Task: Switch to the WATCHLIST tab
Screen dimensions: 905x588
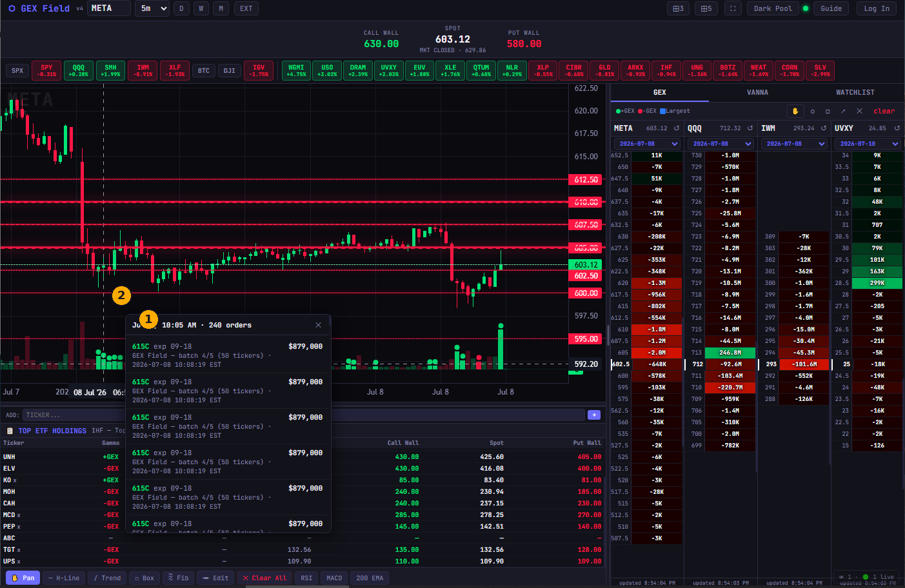Action: click(855, 93)
